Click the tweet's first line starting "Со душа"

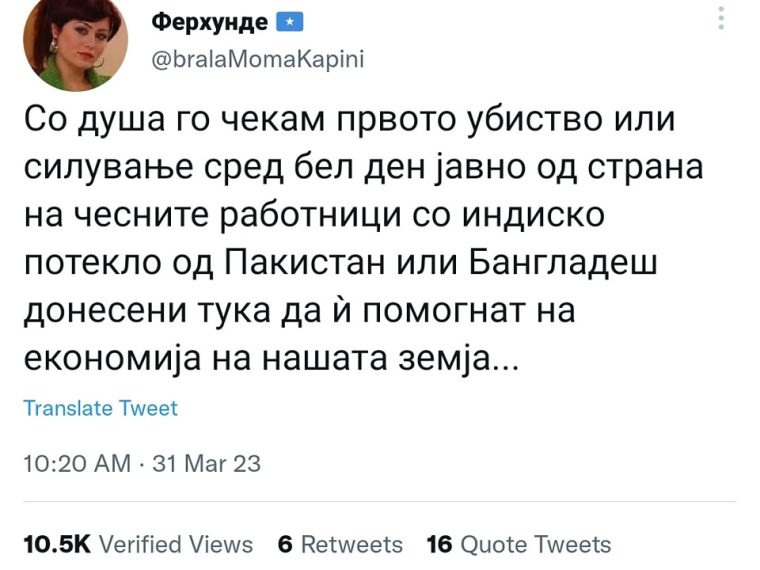click(x=349, y=119)
